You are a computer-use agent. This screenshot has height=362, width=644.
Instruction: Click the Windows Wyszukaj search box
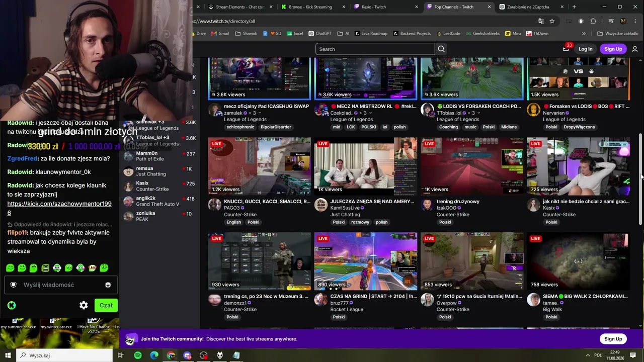65,355
